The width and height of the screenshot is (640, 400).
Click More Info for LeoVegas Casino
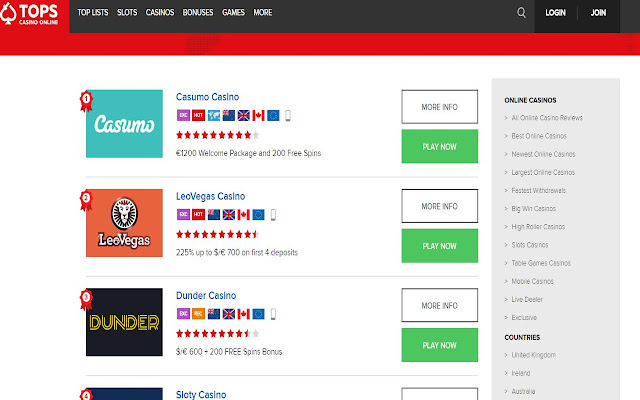point(440,206)
